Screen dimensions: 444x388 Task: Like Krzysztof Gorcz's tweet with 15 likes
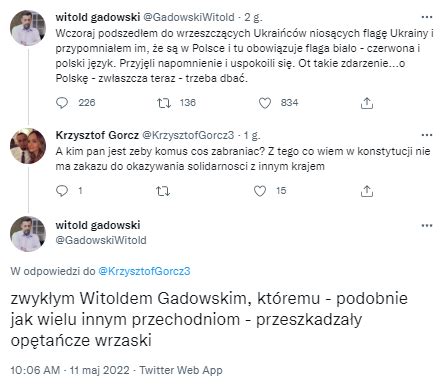click(260, 191)
